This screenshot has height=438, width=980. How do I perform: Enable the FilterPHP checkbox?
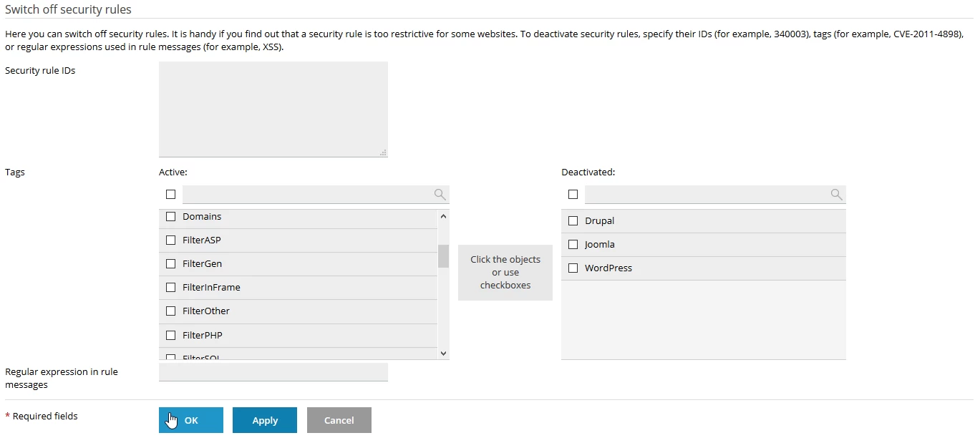tap(170, 334)
